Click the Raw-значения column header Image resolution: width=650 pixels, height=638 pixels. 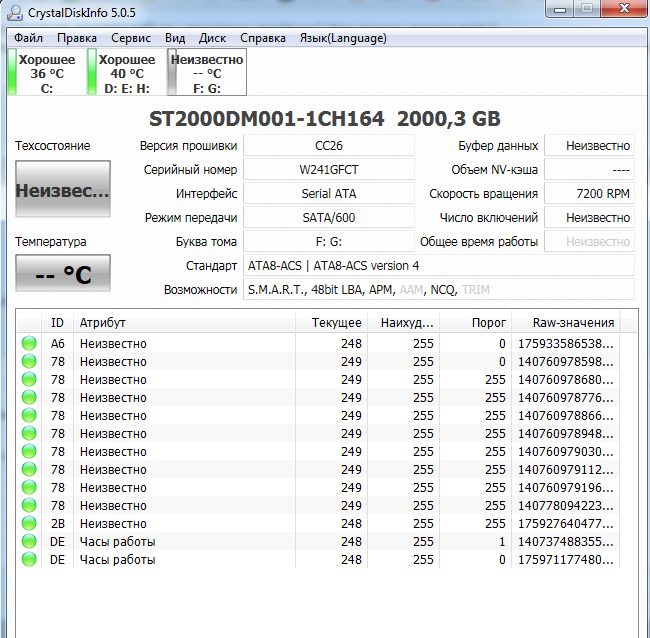tap(566, 323)
